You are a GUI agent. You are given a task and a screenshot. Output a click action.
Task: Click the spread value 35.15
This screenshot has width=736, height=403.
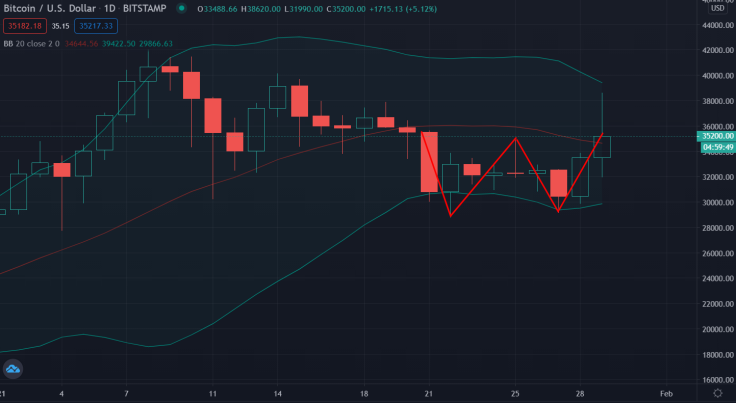(x=60, y=26)
